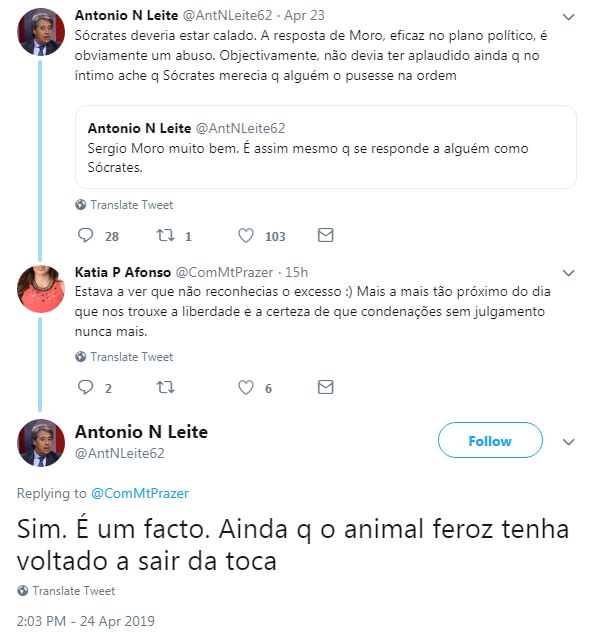605x632 pixels.
Task: Open more options chevron on first tweet
Action: point(569,18)
